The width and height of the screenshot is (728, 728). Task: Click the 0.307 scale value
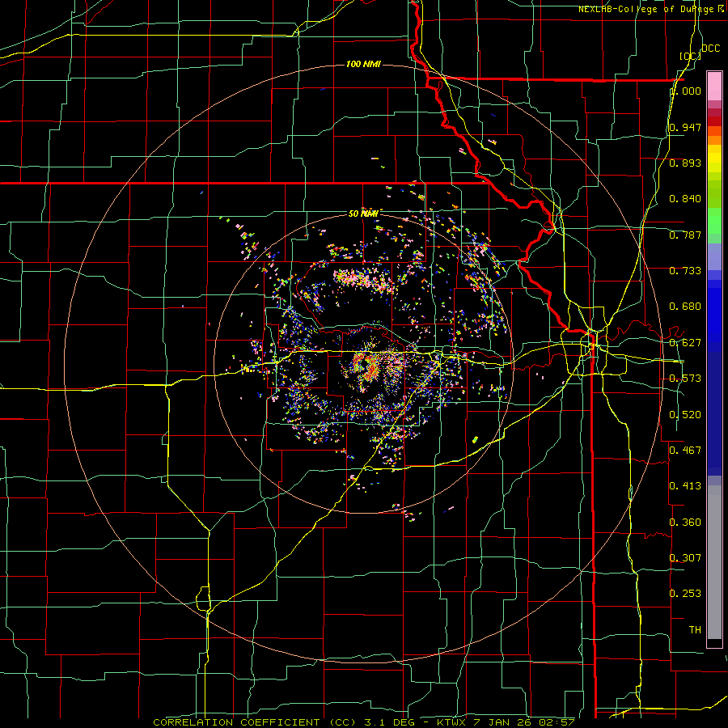click(685, 558)
